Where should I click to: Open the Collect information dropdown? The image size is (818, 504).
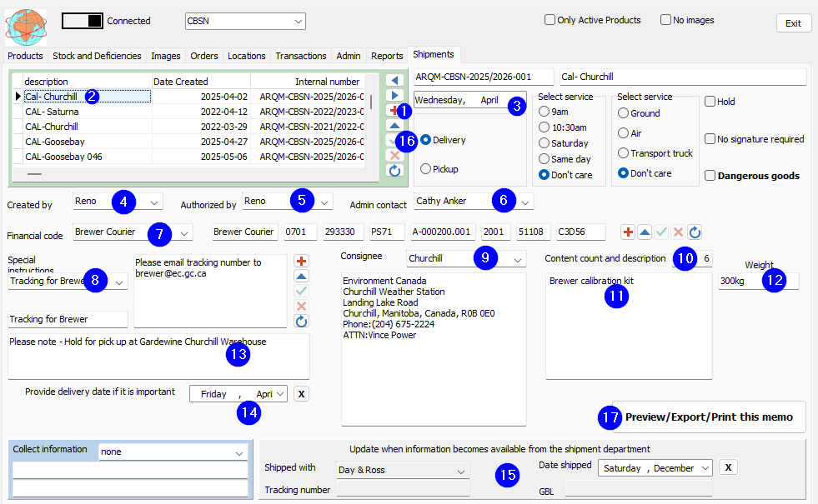[x=239, y=453]
